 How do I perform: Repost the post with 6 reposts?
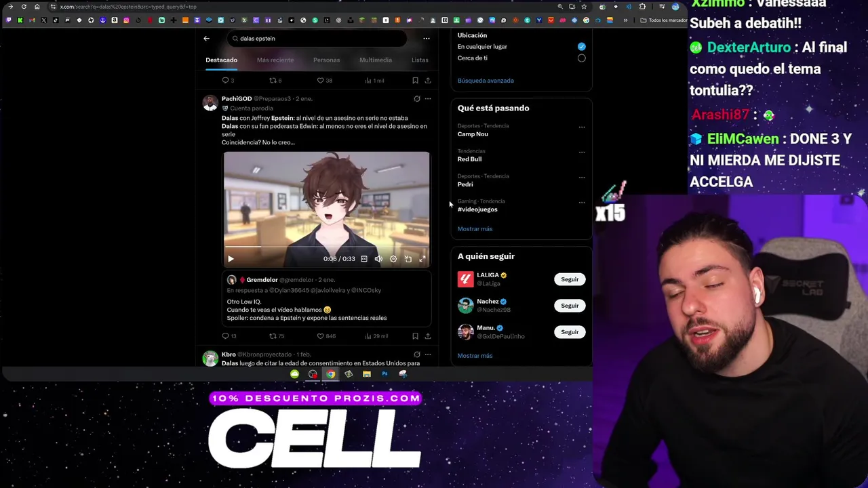pyautogui.click(x=275, y=81)
